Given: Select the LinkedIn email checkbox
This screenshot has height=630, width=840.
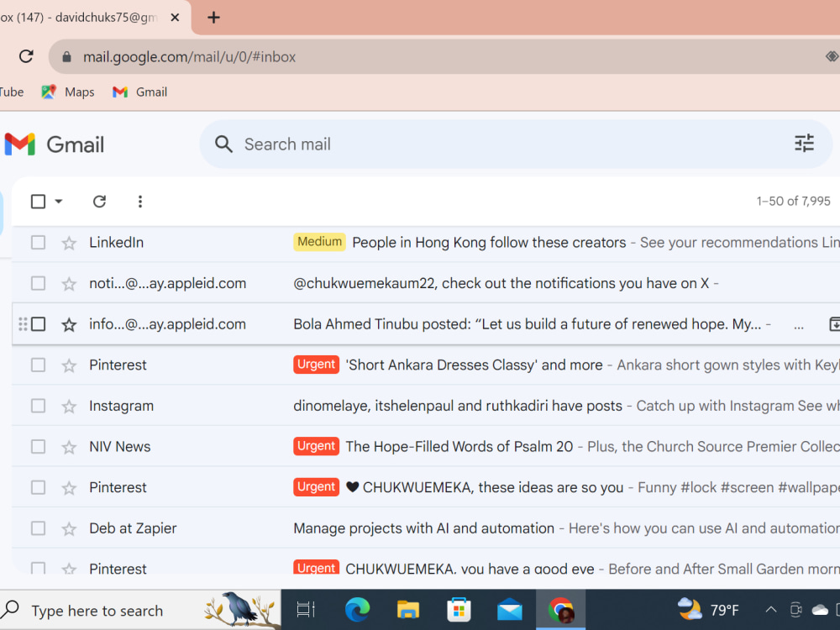Looking at the screenshot, I should (38, 243).
